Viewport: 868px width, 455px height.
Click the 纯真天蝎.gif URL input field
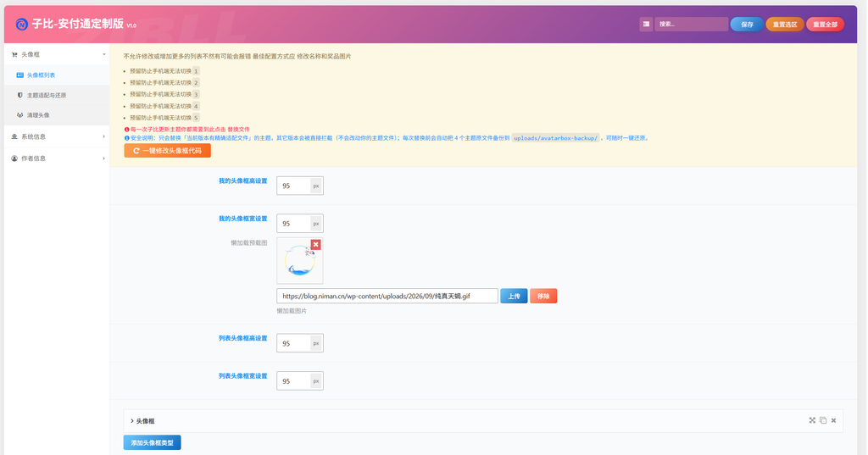(x=387, y=297)
